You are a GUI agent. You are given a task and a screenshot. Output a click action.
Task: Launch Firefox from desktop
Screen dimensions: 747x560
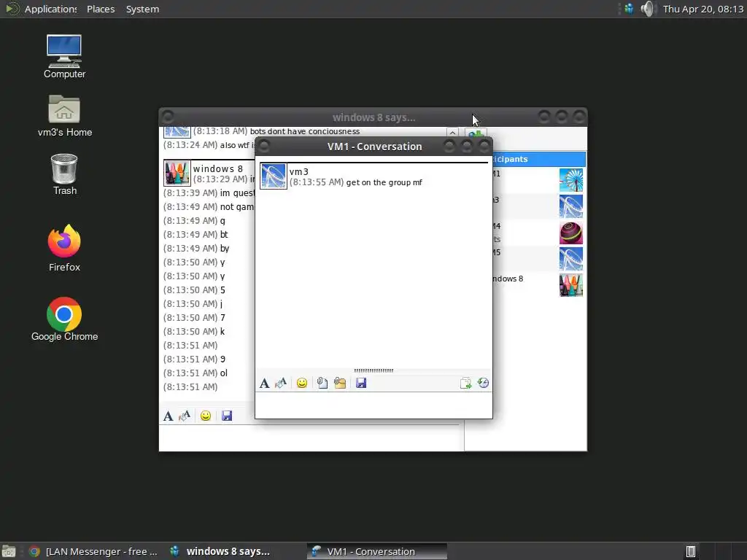(64, 248)
